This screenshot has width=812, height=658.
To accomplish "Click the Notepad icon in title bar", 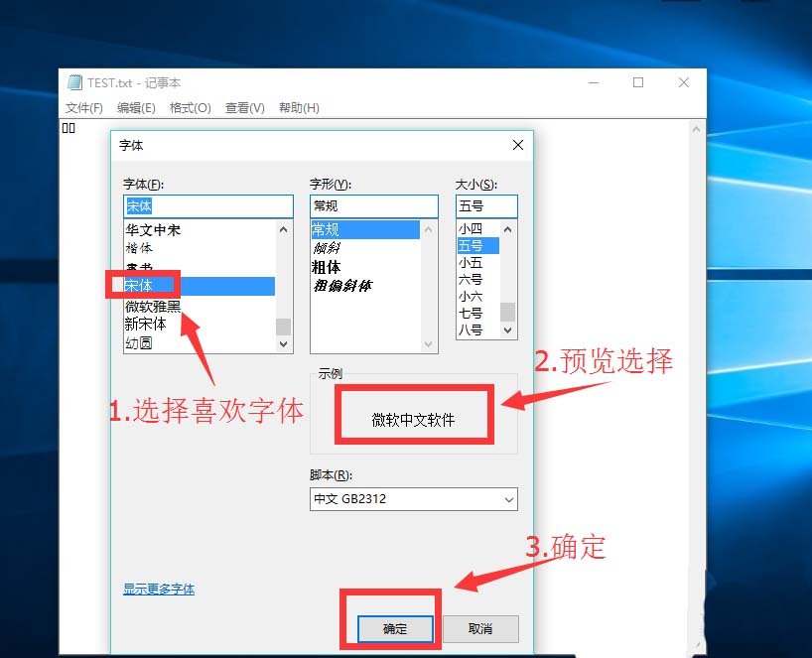I will point(75,82).
